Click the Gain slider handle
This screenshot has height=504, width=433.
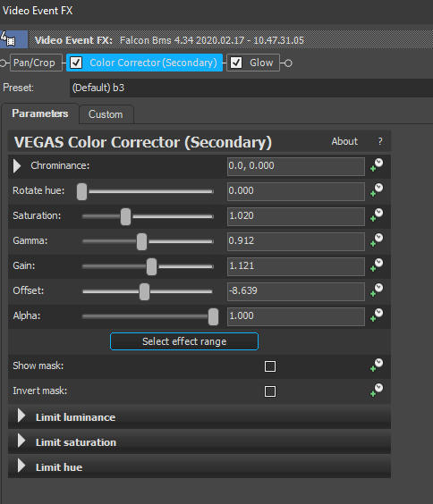tap(151, 266)
